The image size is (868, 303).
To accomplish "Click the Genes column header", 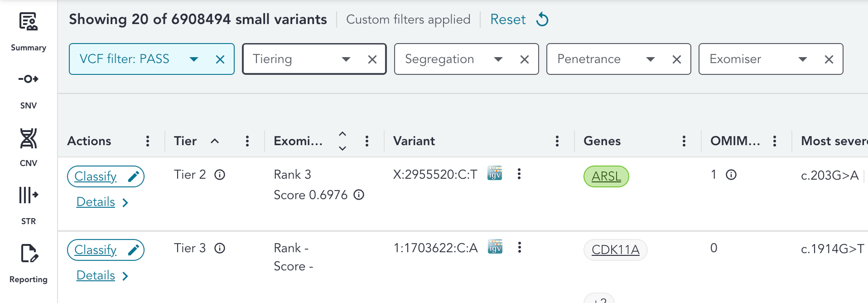I will (x=602, y=141).
